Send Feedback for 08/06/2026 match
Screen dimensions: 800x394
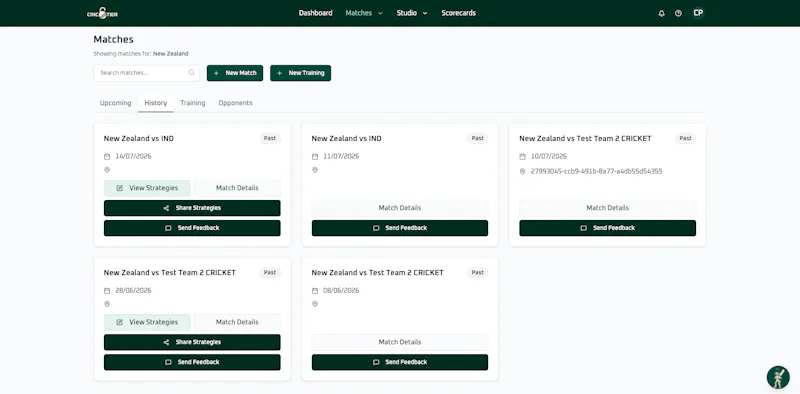(x=399, y=362)
